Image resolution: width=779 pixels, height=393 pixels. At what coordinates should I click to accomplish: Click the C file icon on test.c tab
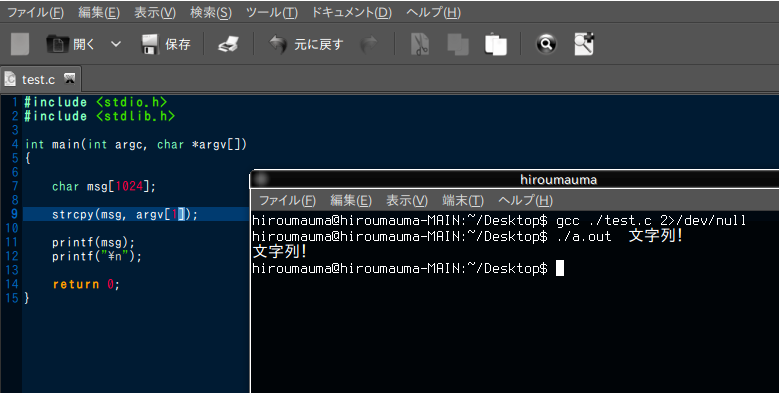tap(9, 79)
